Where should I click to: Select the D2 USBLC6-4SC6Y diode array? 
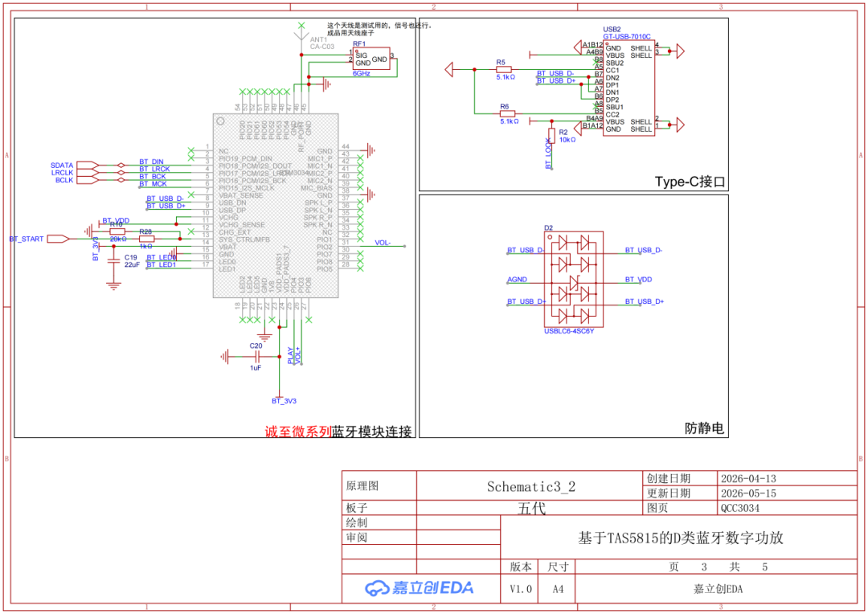click(x=574, y=280)
